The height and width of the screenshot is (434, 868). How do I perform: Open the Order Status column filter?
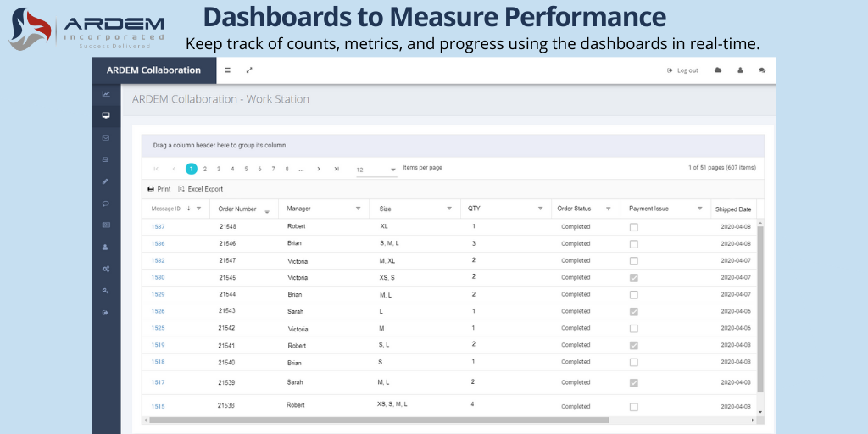(x=608, y=209)
